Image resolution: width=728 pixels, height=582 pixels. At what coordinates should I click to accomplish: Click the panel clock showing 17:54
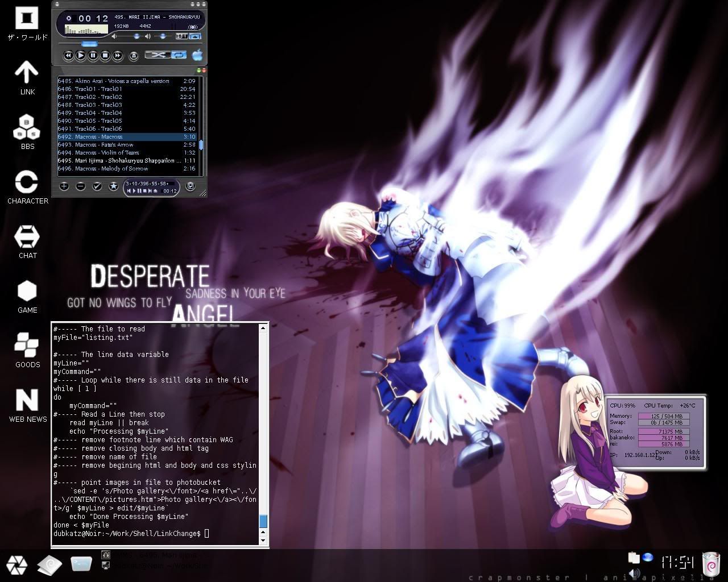(x=677, y=563)
